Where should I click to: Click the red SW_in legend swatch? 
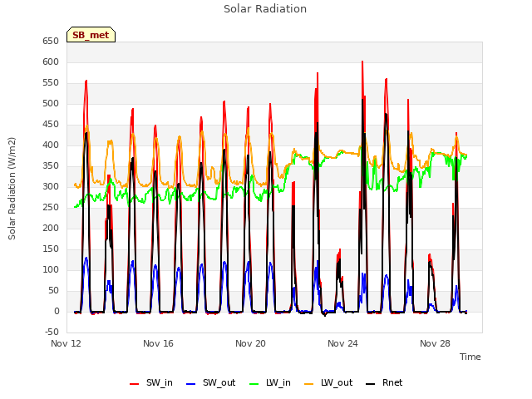click(x=135, y=384)
